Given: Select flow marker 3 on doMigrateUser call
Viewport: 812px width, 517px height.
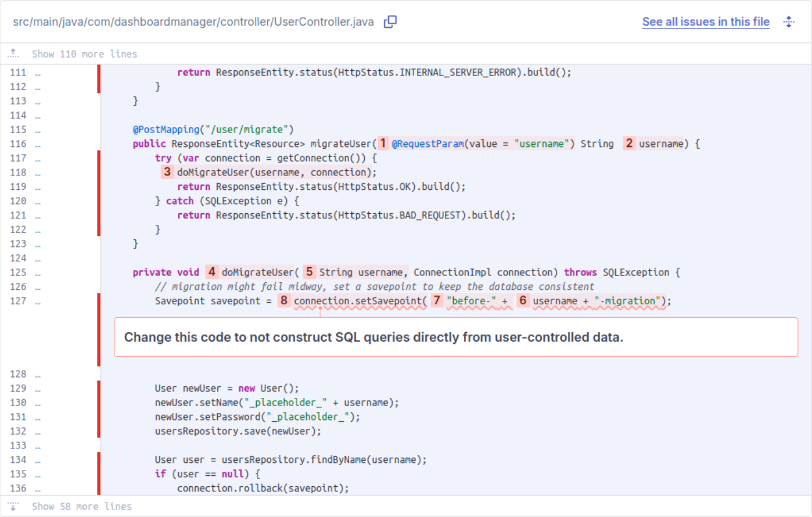Looking at the screenshot, I should click(x=167, y=171).
